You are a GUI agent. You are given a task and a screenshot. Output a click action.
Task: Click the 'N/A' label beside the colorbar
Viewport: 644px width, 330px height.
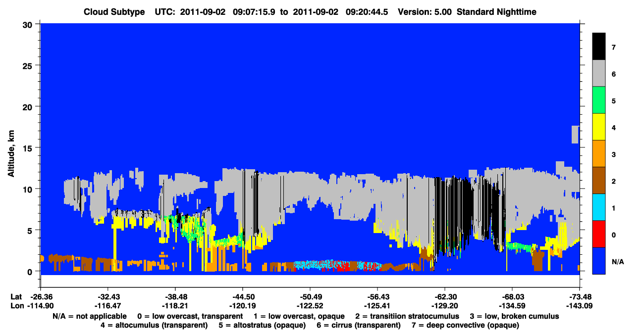click(x=618, y=261)
